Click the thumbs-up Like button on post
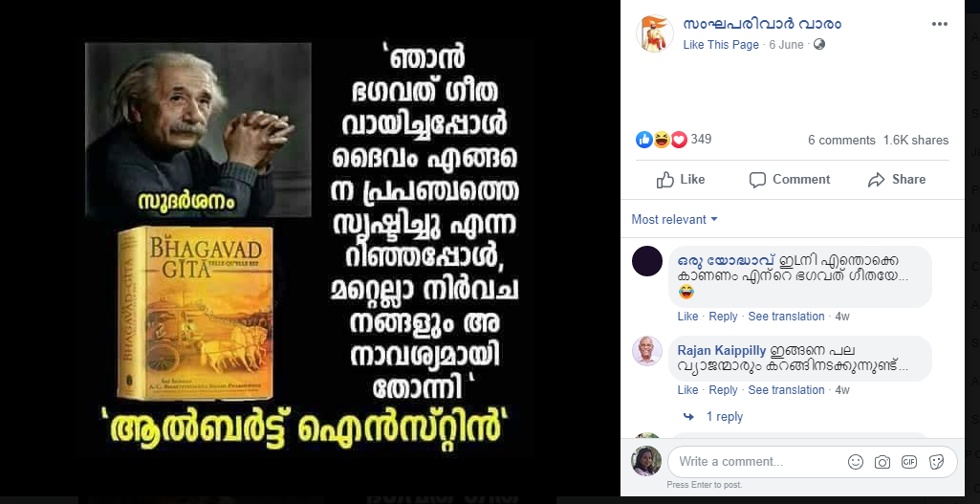980x504 pixels. point(681,180)
